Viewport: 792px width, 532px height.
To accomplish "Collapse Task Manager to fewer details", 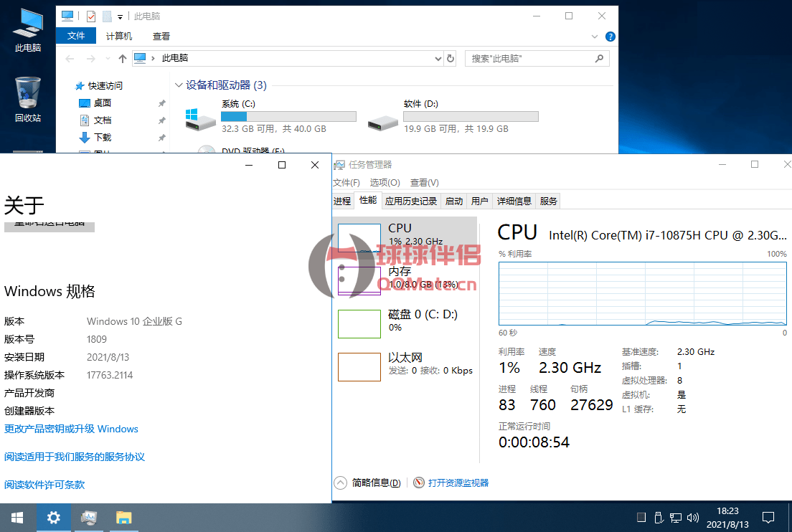I will [368, 483].
